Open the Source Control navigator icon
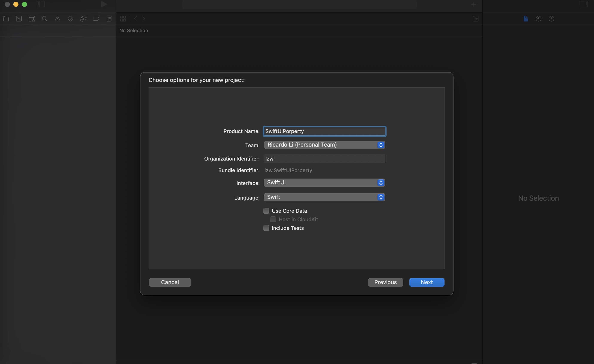The width and height of the screenshot is (594, 364). pos(19,18)
